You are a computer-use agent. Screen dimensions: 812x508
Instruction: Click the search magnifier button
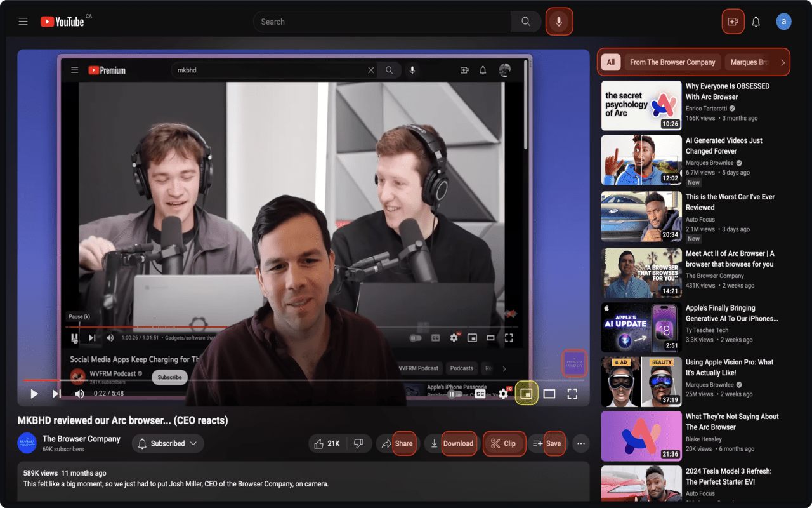[526, 22]
